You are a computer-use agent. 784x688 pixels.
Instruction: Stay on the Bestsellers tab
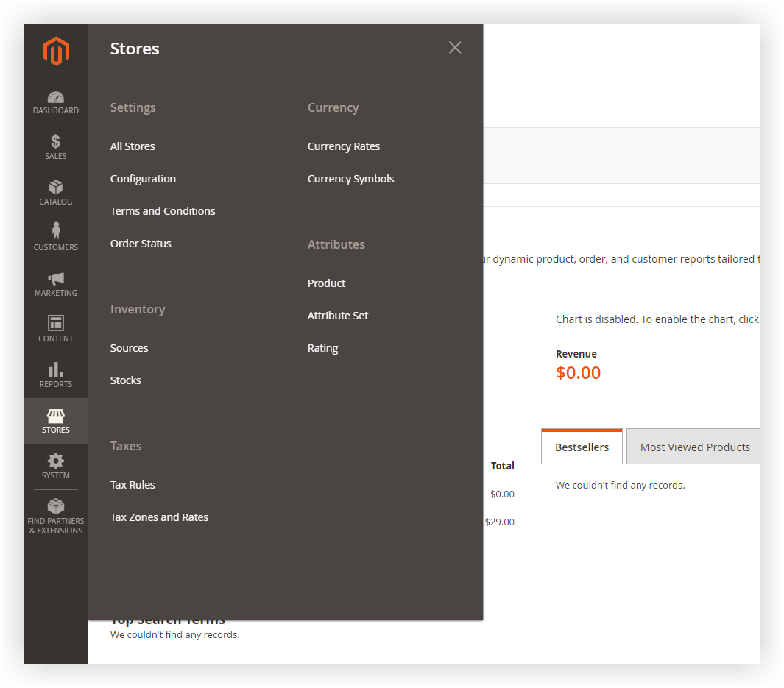582,447
